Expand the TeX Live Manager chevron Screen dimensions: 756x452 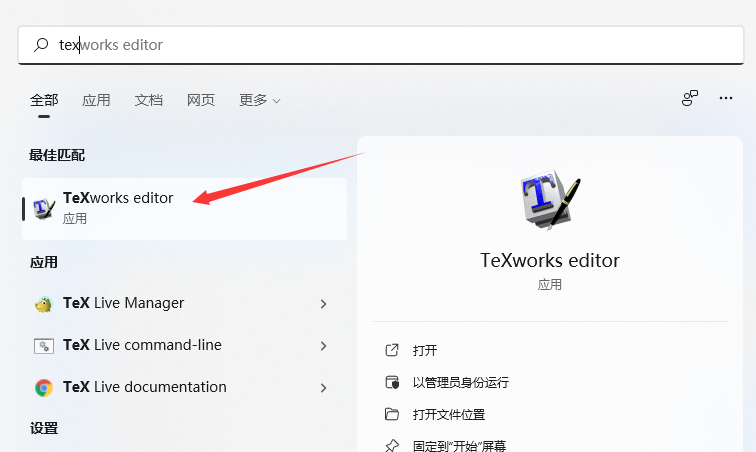[x=324, y=304]
